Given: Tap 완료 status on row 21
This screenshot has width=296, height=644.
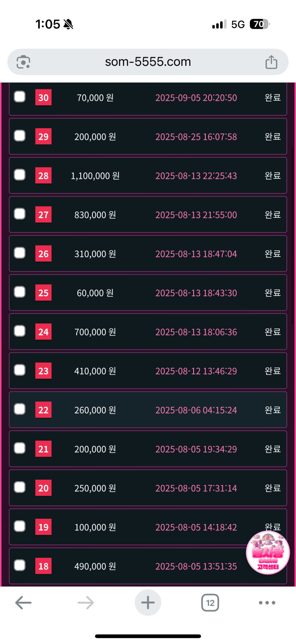Looking at the screenshot, I should [x=273, y=449].
